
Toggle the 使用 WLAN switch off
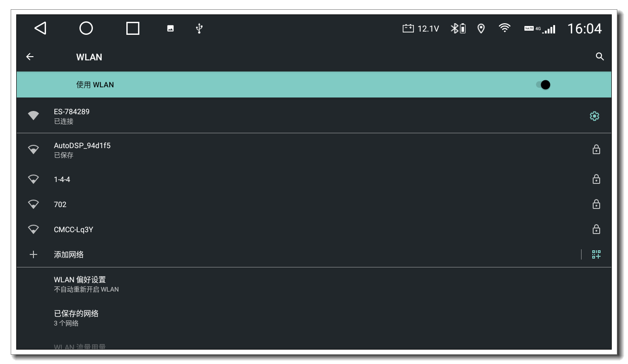(x=543, y=84)
